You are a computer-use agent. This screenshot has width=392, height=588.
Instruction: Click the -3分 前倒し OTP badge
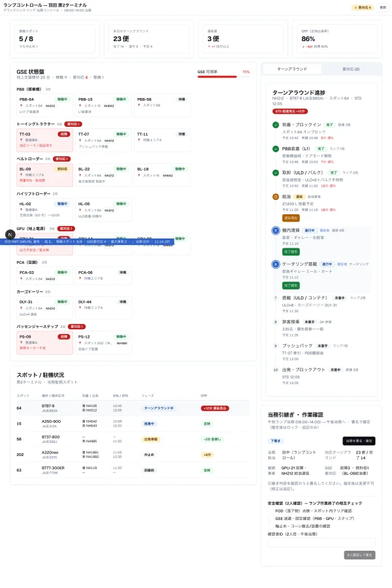[x=212, y=439]
